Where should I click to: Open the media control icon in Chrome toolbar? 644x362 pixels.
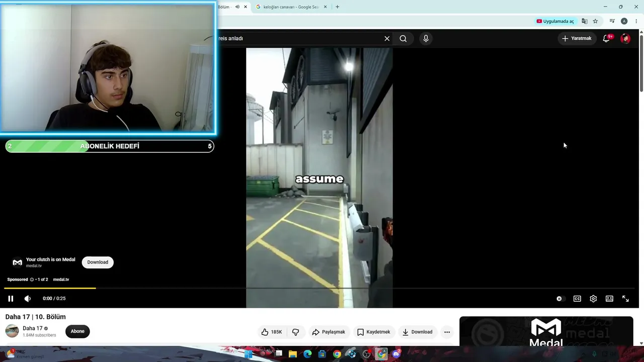(x=612, y=21)
